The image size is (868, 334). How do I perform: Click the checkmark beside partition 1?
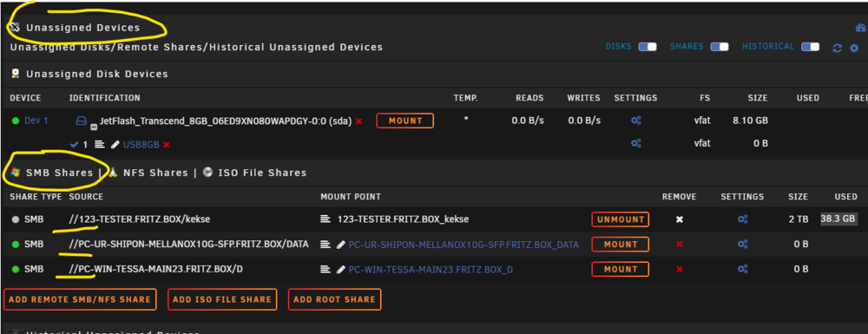[x=74, y=144]
